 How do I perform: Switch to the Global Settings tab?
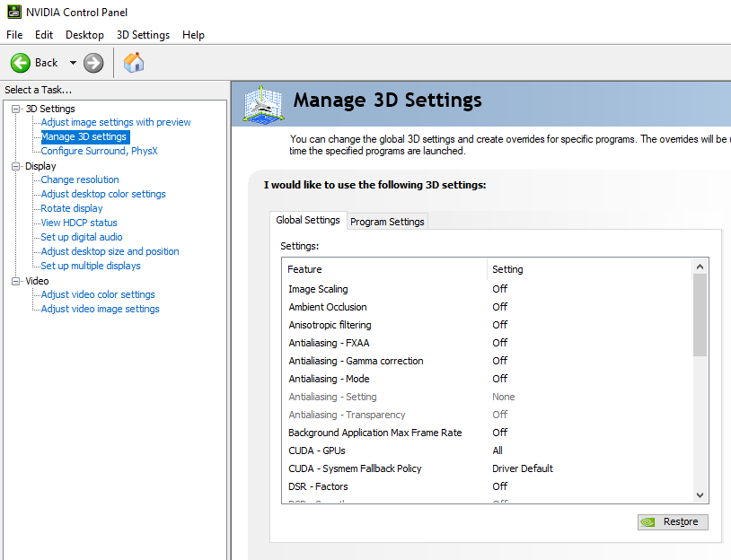308,220
